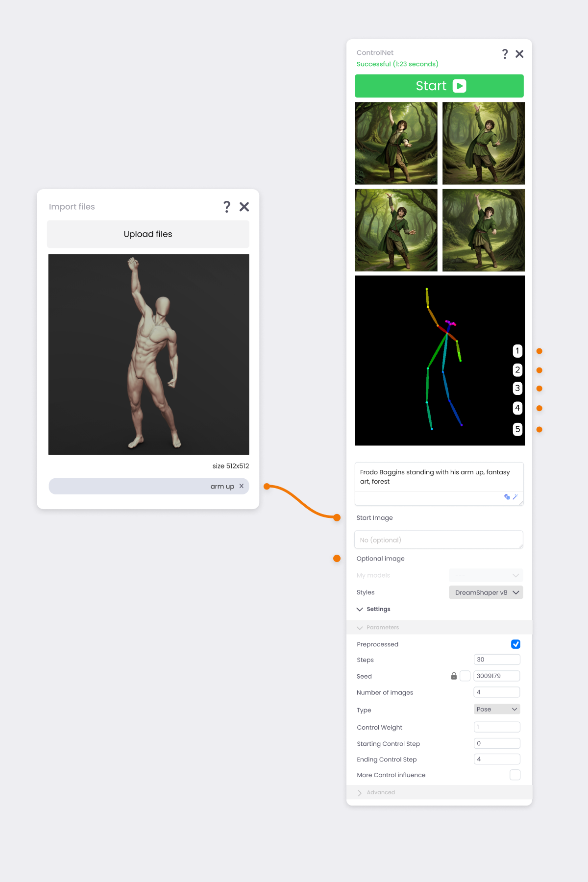This screenshot has width=588, height=882.
Task: Open the My models dropdown
Action: 486,575
